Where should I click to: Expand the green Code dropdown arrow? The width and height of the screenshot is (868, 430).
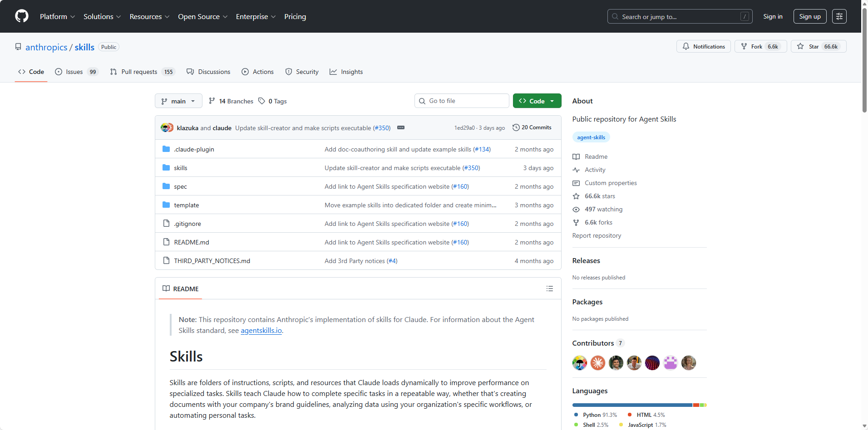(x=552, y=101)
